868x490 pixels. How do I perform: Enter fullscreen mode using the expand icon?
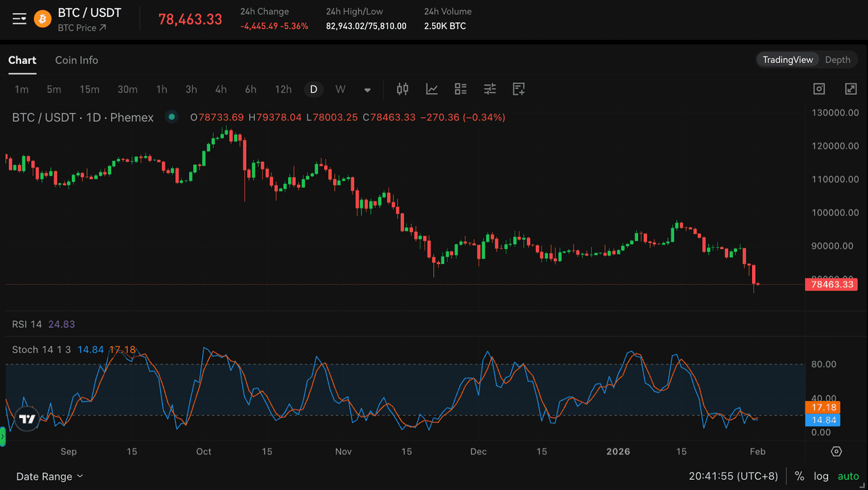[x=850, y=88]
